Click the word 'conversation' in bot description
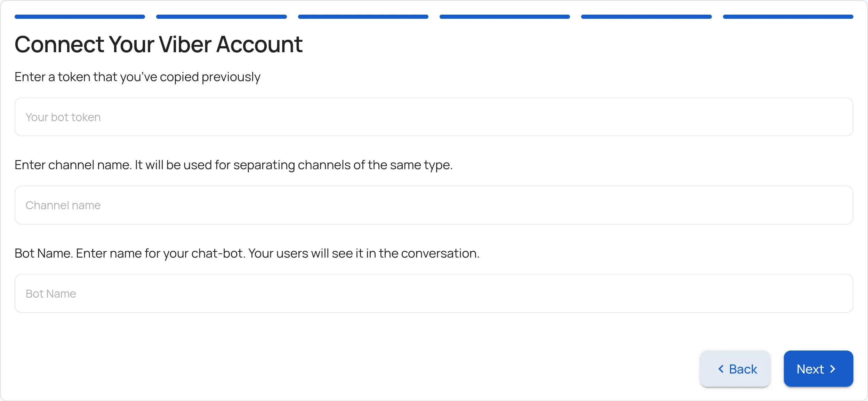This screenshot has width=868, height=401. coord(439,253)
